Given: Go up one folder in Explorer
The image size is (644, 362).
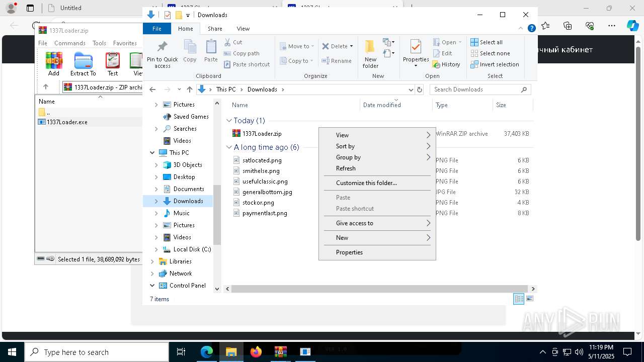Looking at the screenshot, I should (189, 89).
